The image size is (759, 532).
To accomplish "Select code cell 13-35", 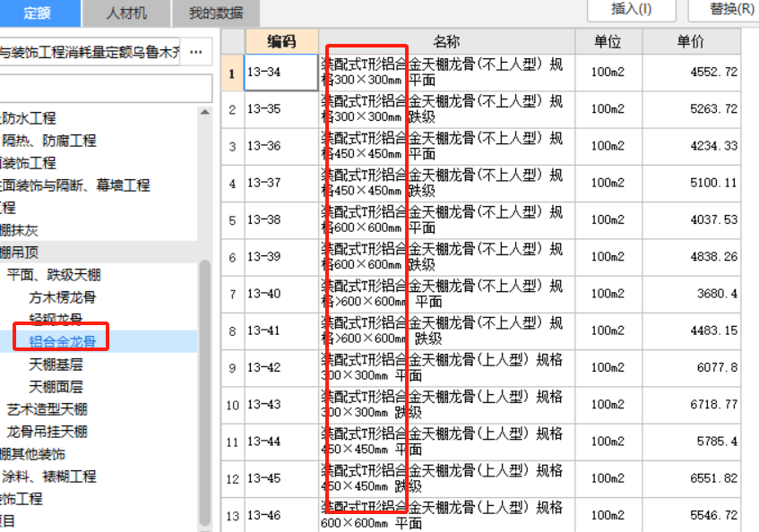I will (281, 109).
